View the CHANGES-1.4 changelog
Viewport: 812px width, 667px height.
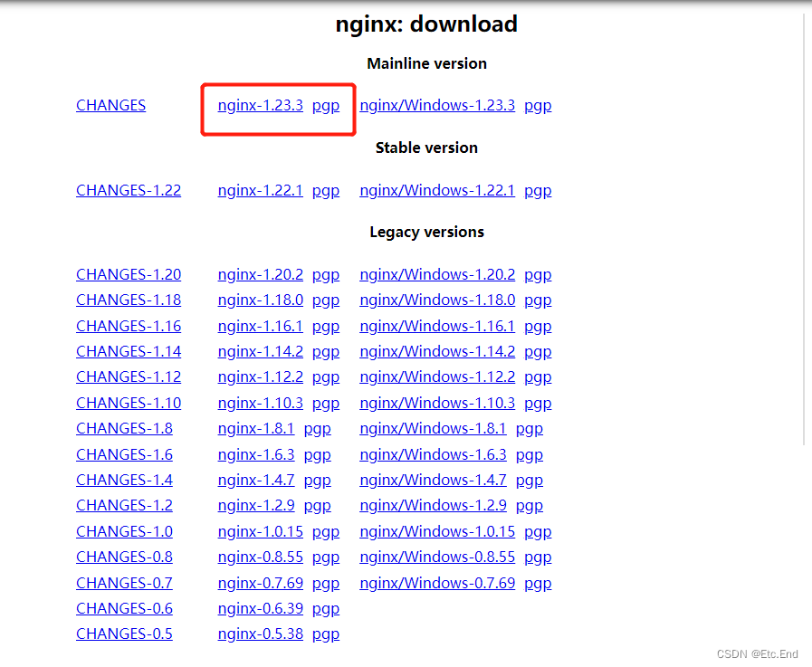pyautogui.click(x=124, y=480)
